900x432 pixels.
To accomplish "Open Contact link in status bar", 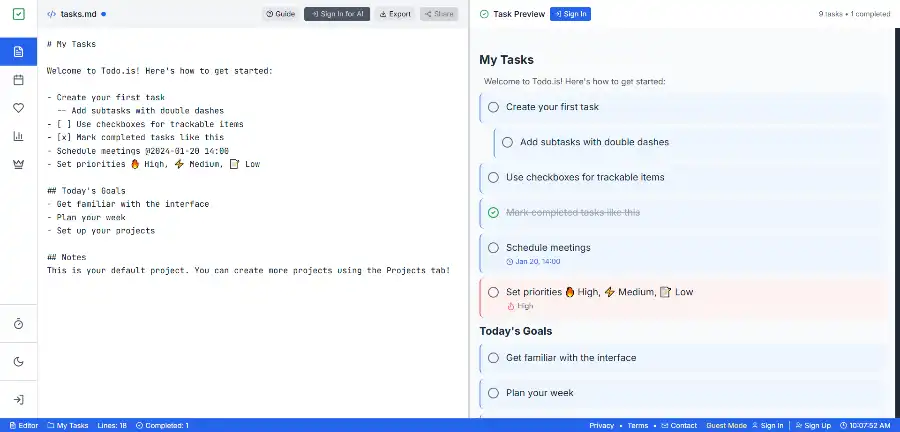I will 680,426.
